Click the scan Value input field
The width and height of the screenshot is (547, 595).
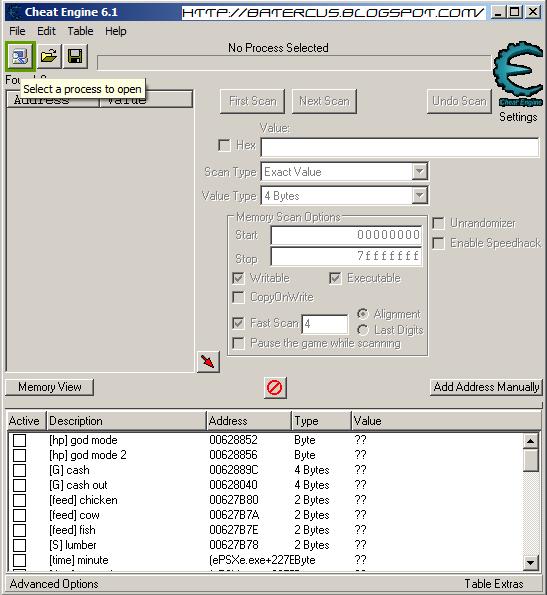400,147
